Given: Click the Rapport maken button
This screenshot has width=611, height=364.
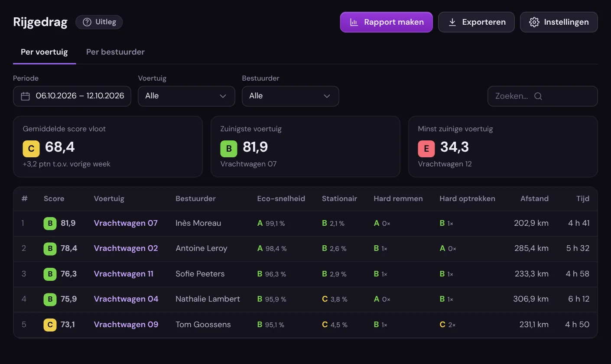Looking at the screenshot, I should (386, 22).
